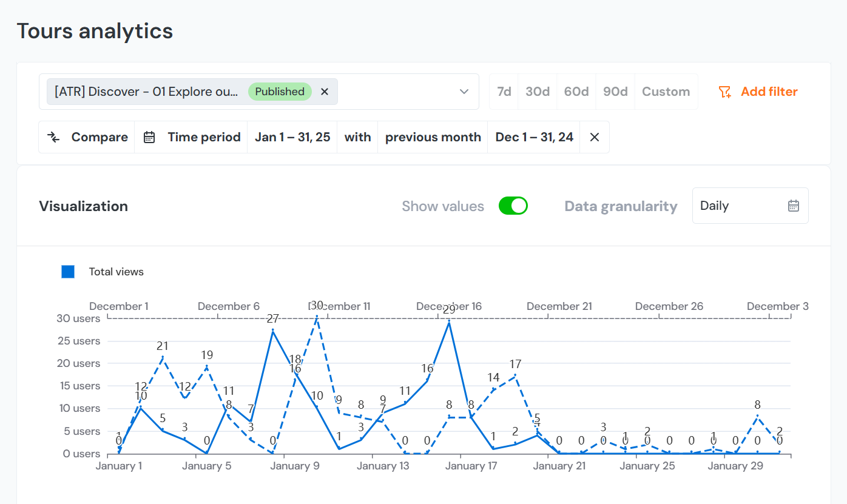Open the Custom date range option
The image size is (847, 504).
tap(666, 92)
